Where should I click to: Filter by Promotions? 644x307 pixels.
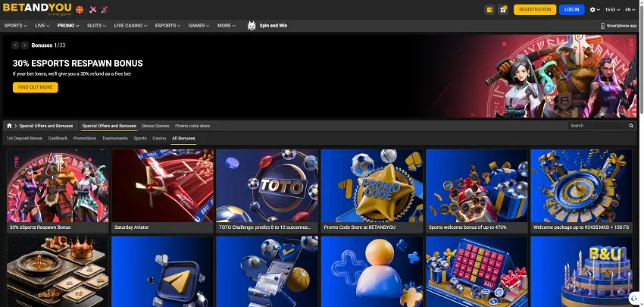coord(85,139)
